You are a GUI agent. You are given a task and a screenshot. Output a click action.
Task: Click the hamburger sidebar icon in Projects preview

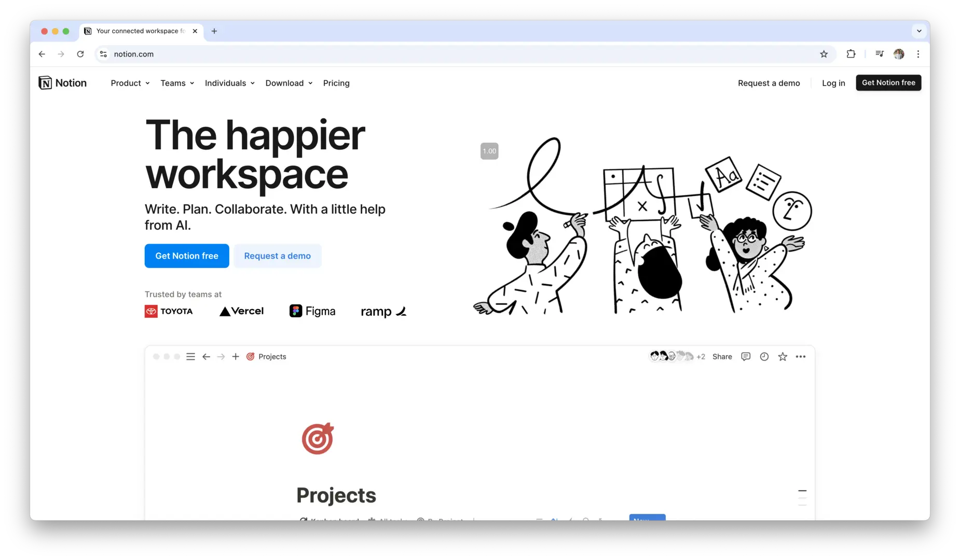[190, 357]
